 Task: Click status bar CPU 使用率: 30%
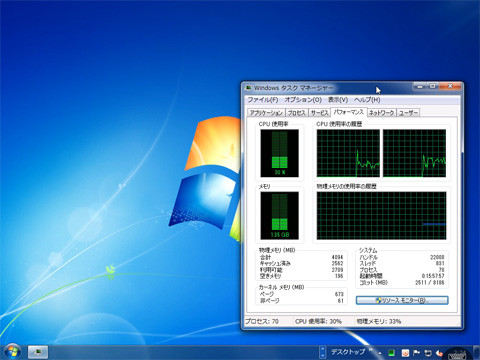318,321
